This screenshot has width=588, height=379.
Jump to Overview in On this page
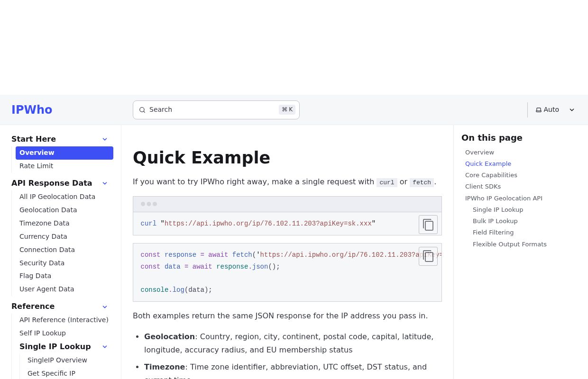pos(479,153)
